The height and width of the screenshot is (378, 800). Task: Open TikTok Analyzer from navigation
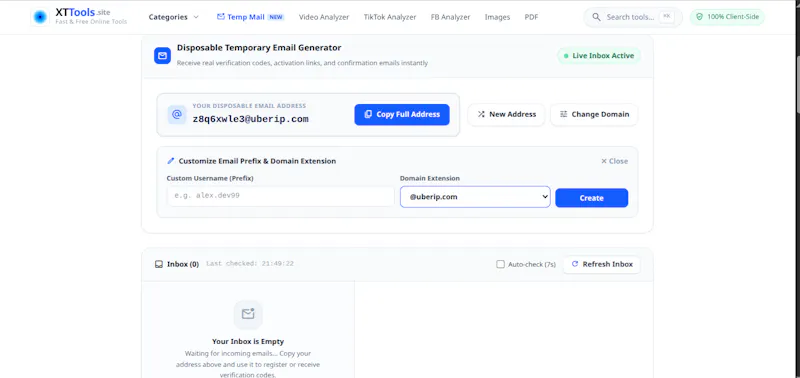(x=390, y=17)
